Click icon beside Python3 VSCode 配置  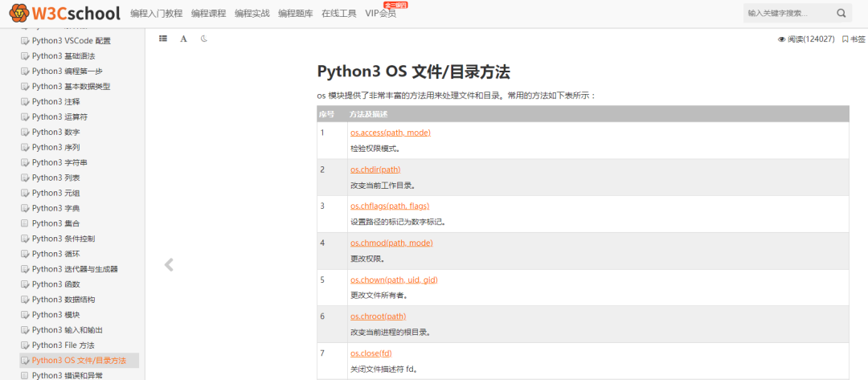coord(24,40)
